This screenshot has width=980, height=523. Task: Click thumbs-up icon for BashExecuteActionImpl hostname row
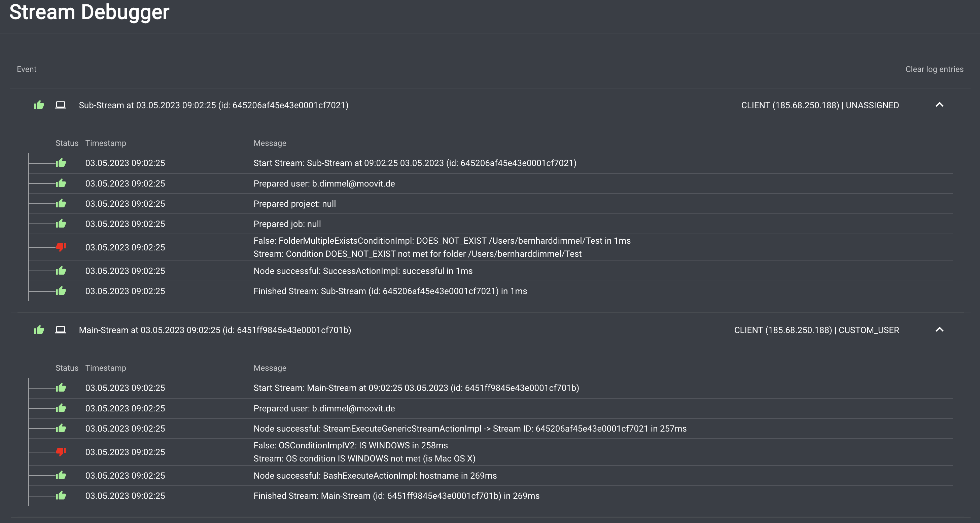[x=61, y=476]
